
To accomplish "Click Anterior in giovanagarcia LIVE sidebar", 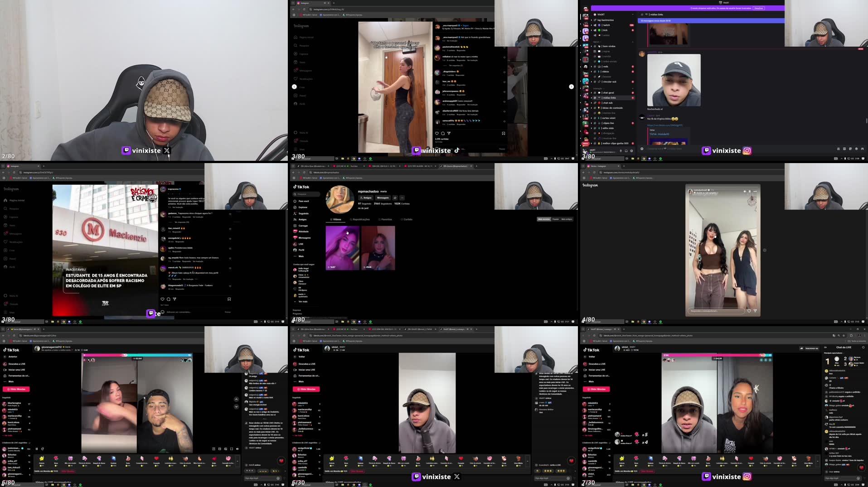I will click(11, 357).
